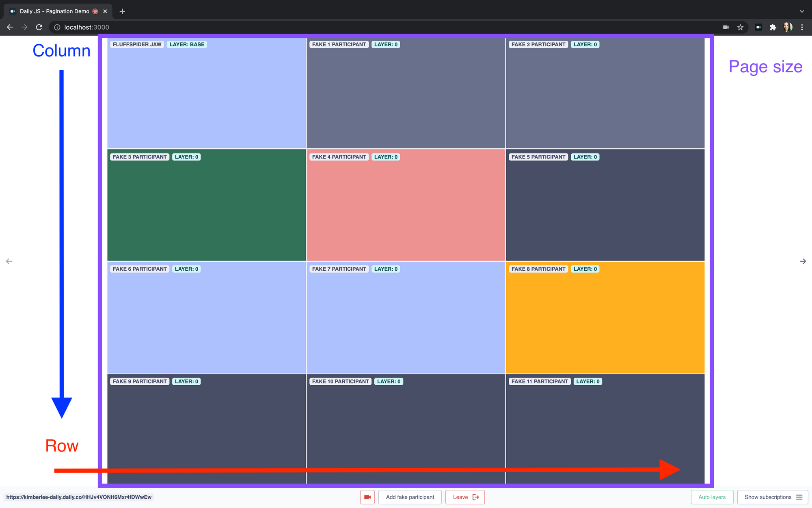Click the browser forward navigation arrow
Image resolution: width=812 pixels, height=508 pixels.
click(24, 27)
